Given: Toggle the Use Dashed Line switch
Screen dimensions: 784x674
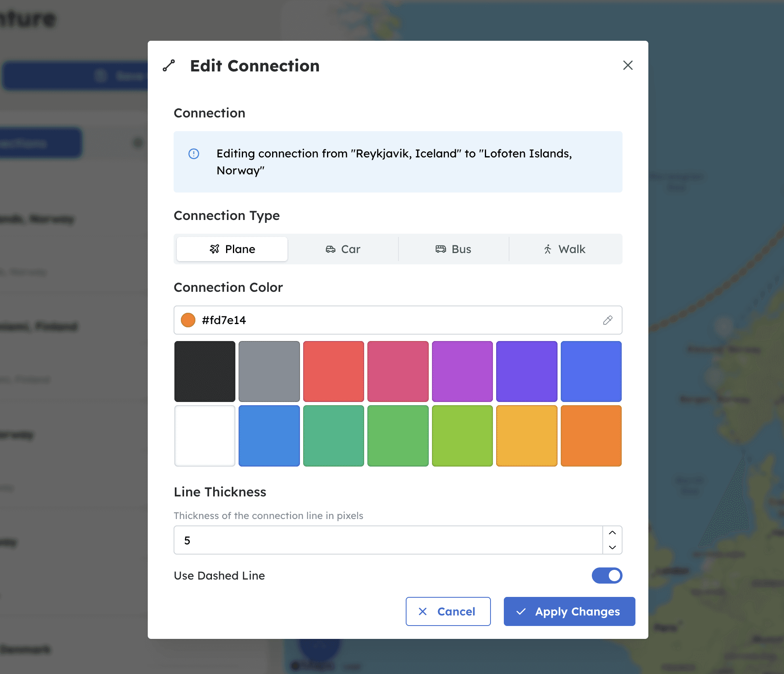Looking at the screenshot, I should click(x=607, y=576).
